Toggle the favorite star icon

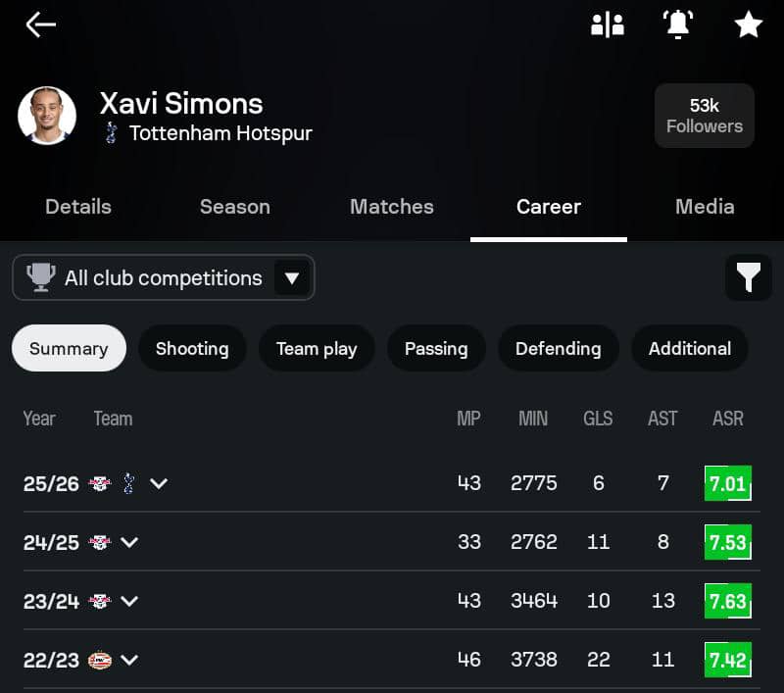pos(749,25)
